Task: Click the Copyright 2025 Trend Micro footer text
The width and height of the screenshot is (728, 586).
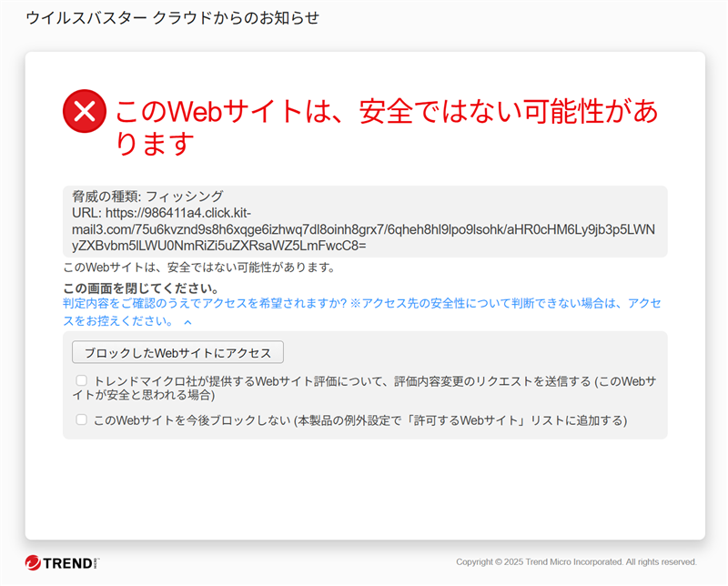Action: (x=576, y=561)
